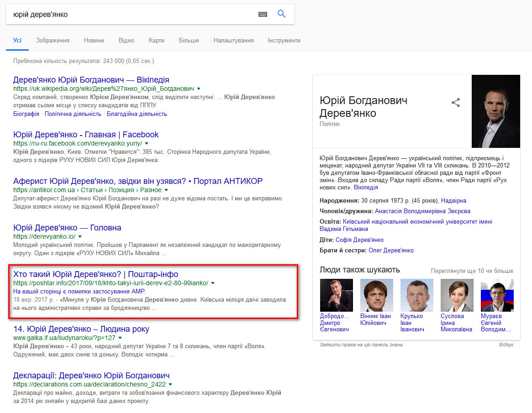This screenshot has height=413, width=532.
Task: Expand dropdown arrow beside derevyanko.io URL
Action: point(80,237)
